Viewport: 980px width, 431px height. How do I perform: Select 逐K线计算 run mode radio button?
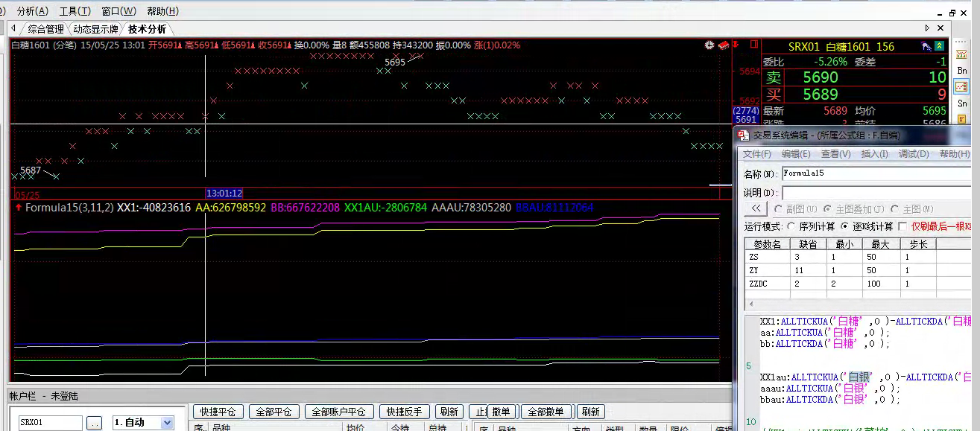[x=845, y=226]
